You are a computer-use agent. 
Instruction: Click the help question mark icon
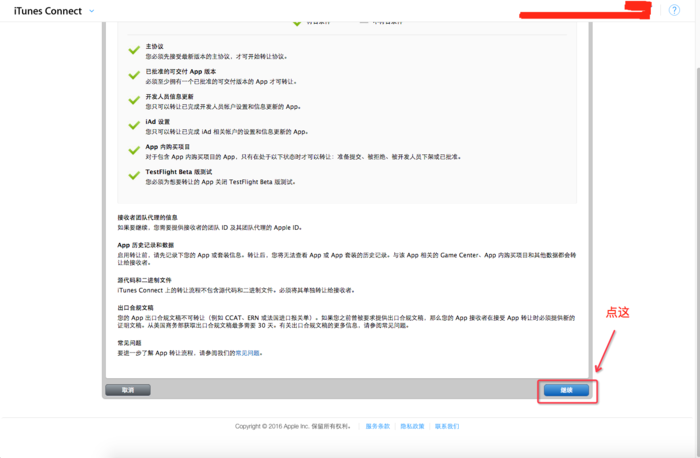pyautogui.click(x=674, y=10)
